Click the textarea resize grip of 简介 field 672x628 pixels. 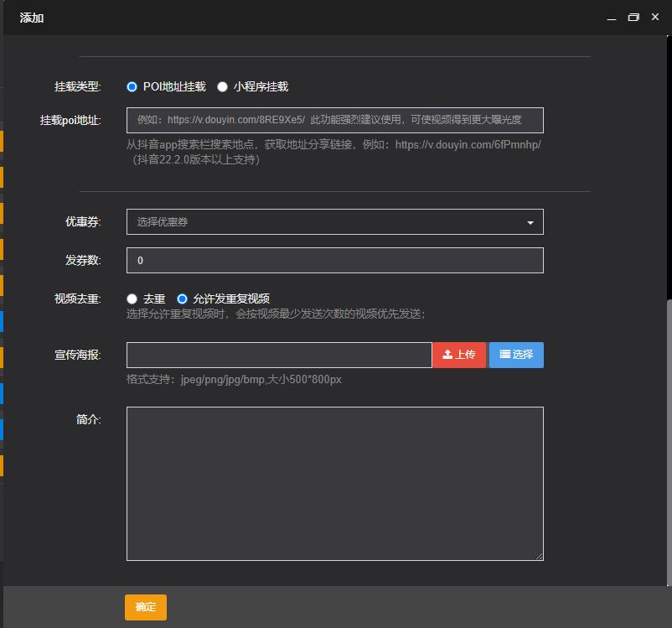[540, 554]
